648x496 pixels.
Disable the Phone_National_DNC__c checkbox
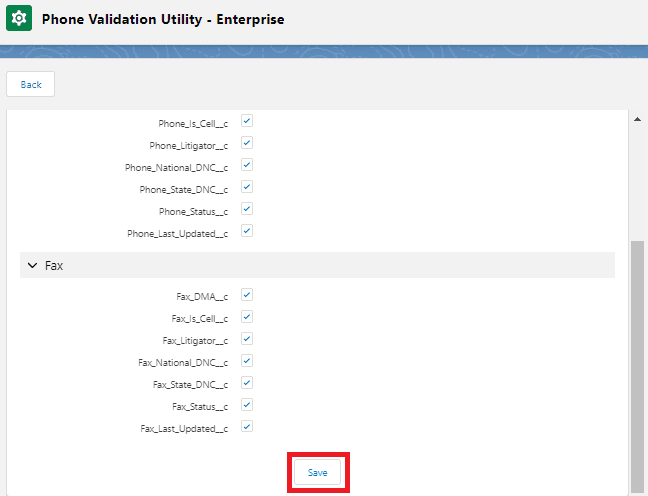tap(247, 165)
